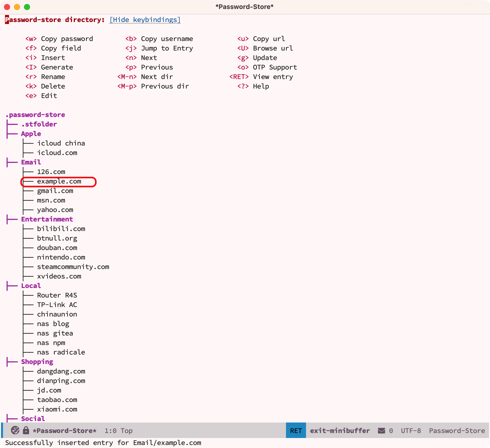Screen dimensions: 490x448
Task: Click the Rename keybinding text
Action: [x=53, y=77]
